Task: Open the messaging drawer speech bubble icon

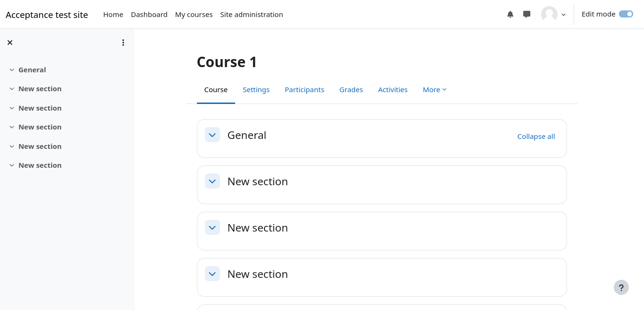Action: 527,14
